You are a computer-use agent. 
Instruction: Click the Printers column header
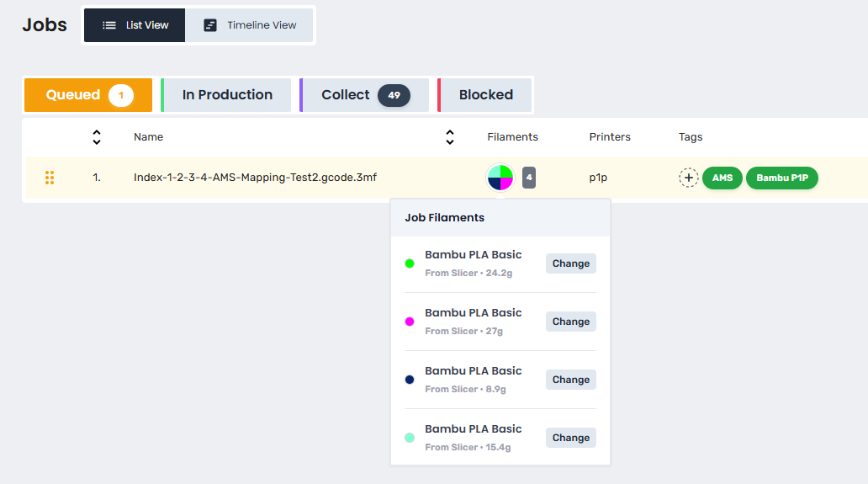[610, 136]
